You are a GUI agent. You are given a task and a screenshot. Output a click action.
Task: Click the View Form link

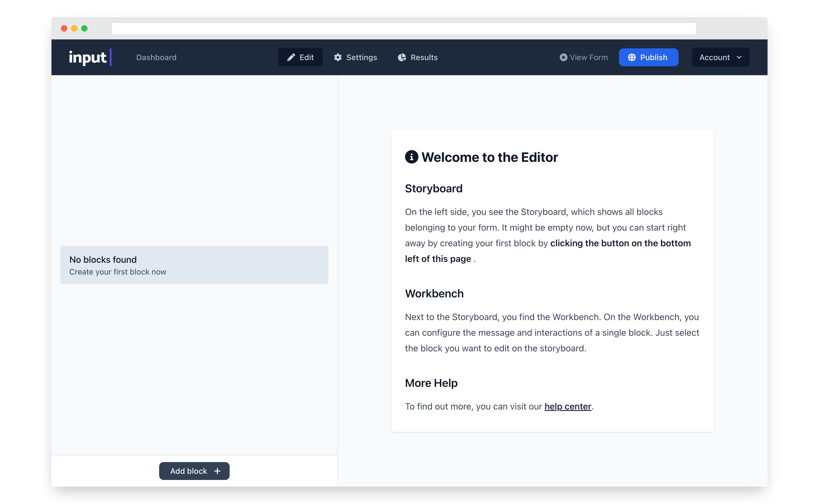[x=589, y=57]
